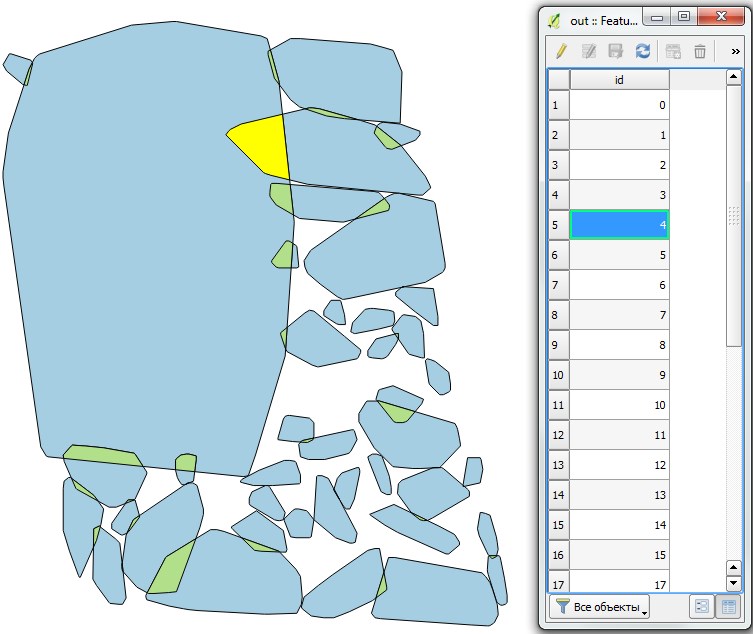
Task: Click the scrollbar arrow at the very bottom
Action: click(733, 583)
